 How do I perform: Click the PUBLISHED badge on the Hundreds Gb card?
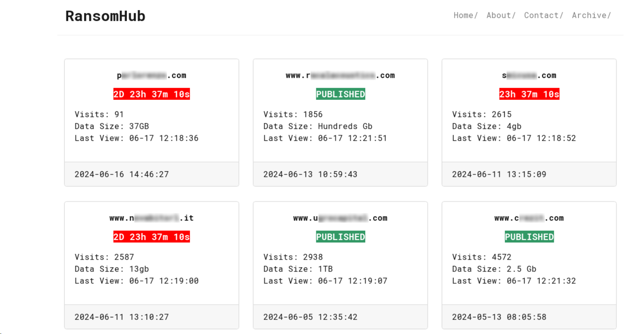point(340,94)
